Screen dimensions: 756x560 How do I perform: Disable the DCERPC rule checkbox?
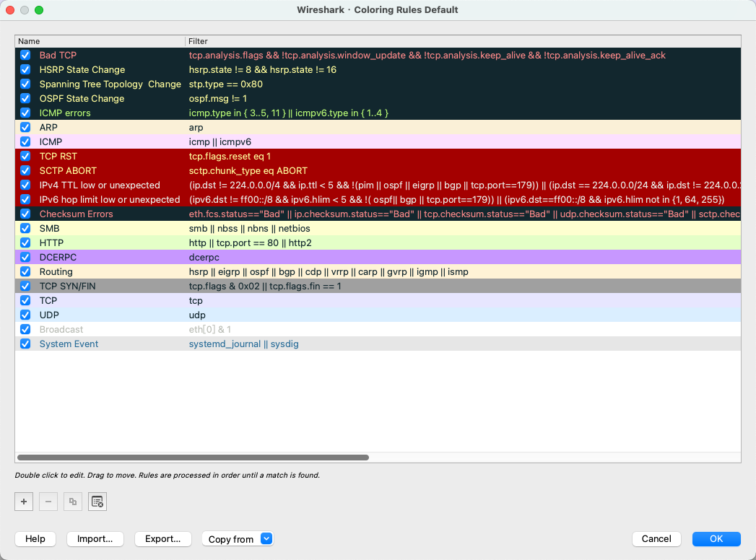pos(25,258)
